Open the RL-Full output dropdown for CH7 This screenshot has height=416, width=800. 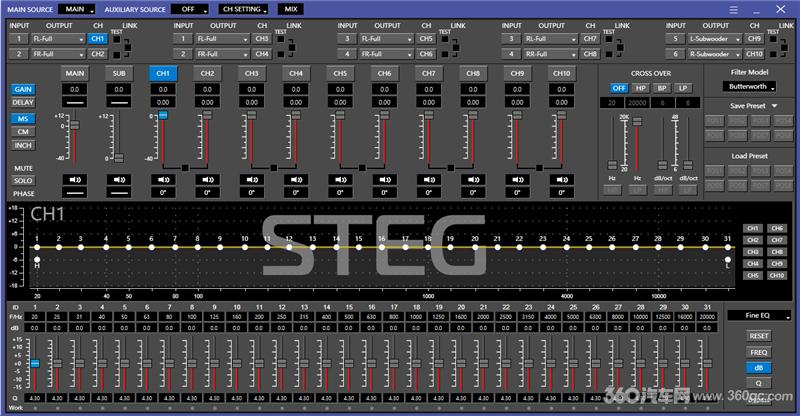click(x=551, y=39)
